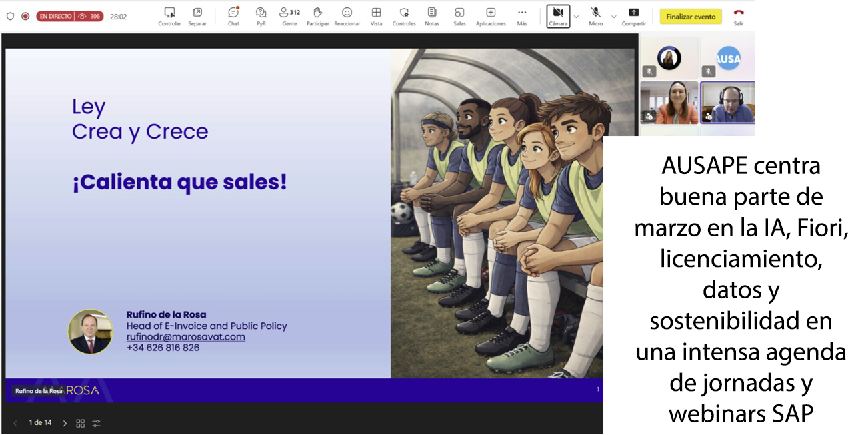Open the Notas meeting notes
This screenshot has width=868, height=435.
[432, 16]
